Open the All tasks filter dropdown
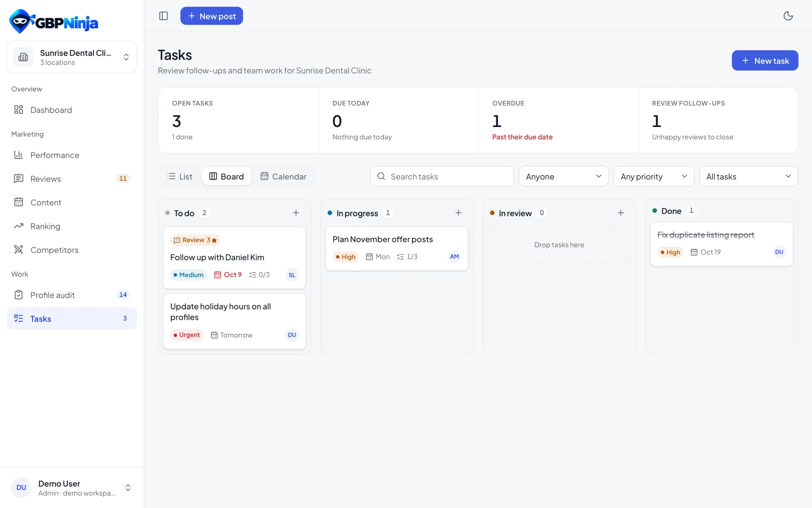Image resolution: width=812 pixels, height=508 pixels. (x=748, y=177)
